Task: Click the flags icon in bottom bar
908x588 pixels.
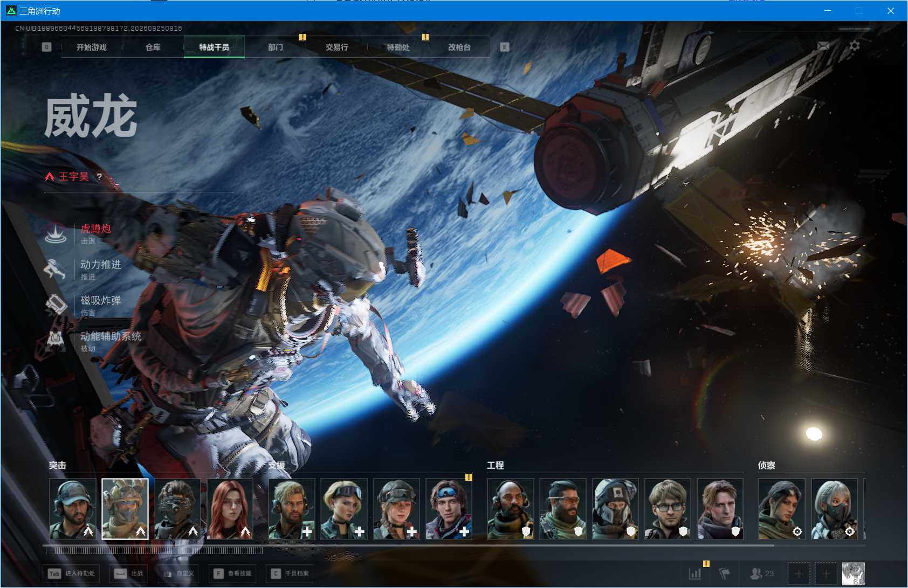Action: click(725, 573)
